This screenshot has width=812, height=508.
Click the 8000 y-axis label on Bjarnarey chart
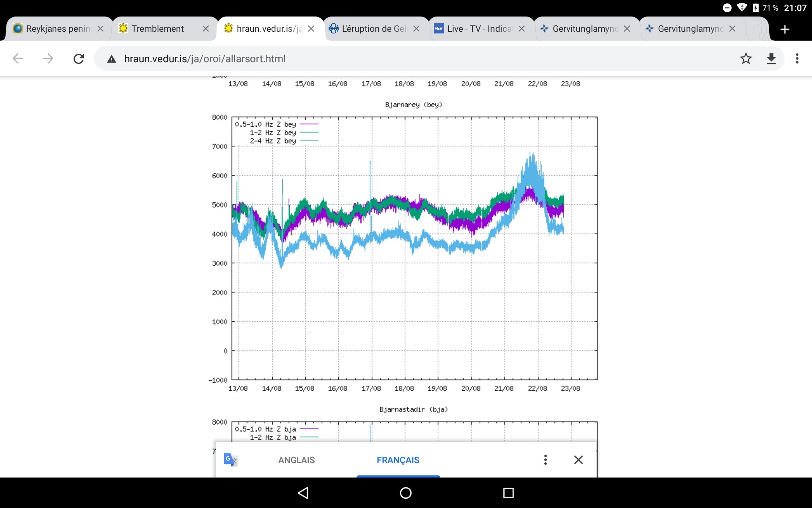click(219, 117)
